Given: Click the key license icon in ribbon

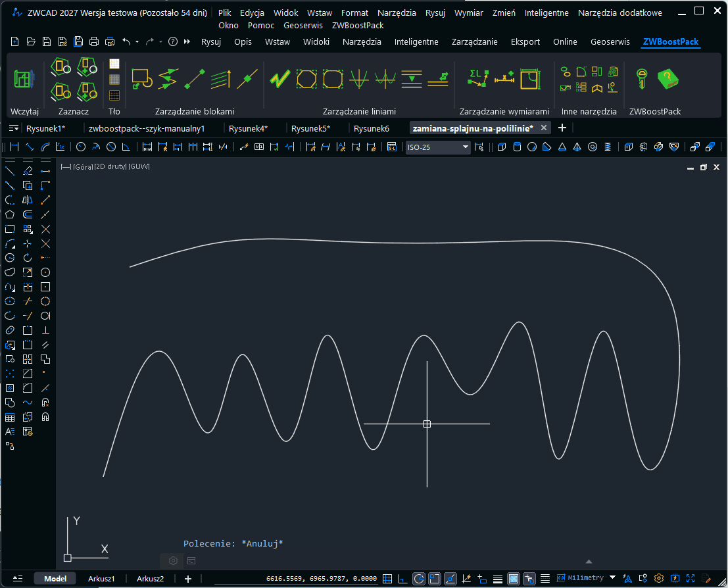Looking at the screenshot, I should [640, 79].
